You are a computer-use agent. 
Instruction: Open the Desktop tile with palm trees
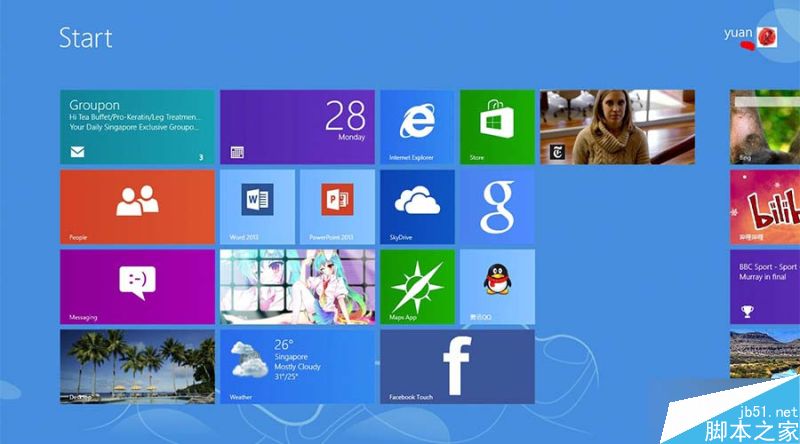(x=137, y=366)
